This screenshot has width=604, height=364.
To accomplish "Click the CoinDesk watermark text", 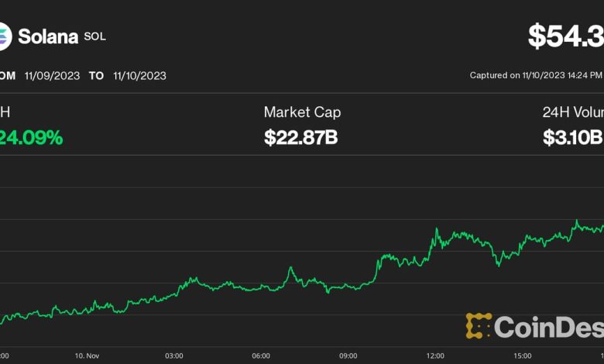I will (x=548, y=327).
